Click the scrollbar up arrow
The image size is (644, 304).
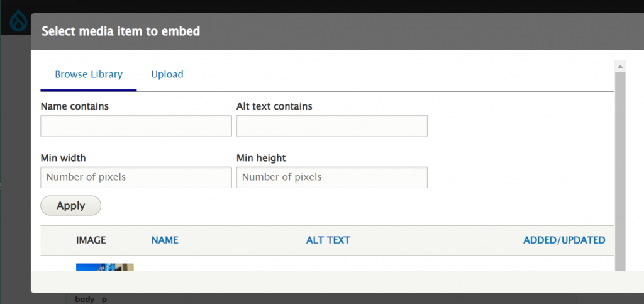[x=620, y=66]
